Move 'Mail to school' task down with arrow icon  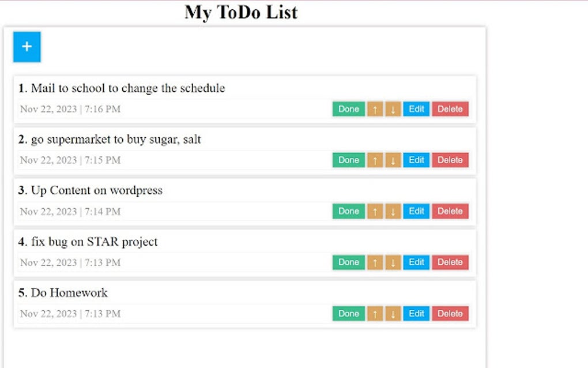coord(393,108)
